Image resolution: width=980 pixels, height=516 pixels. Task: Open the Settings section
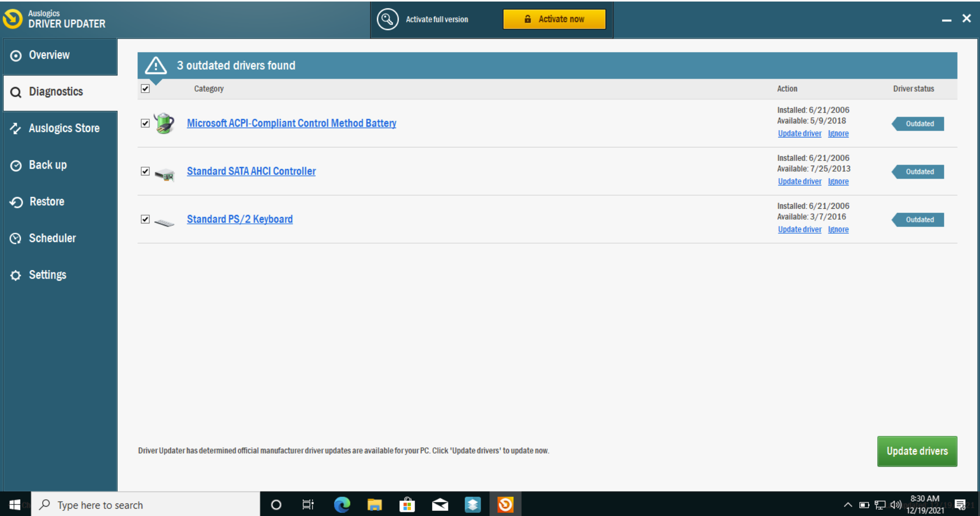pos(60,275)
